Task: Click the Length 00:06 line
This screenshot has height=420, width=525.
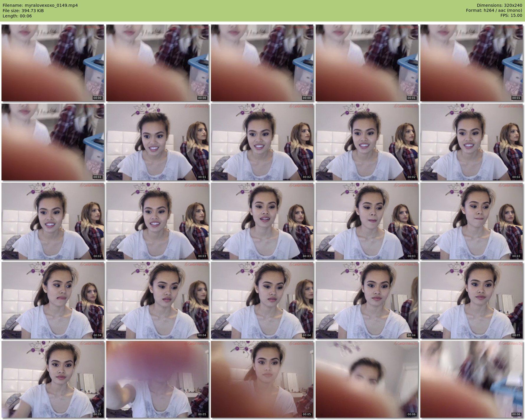Action: 17,16
